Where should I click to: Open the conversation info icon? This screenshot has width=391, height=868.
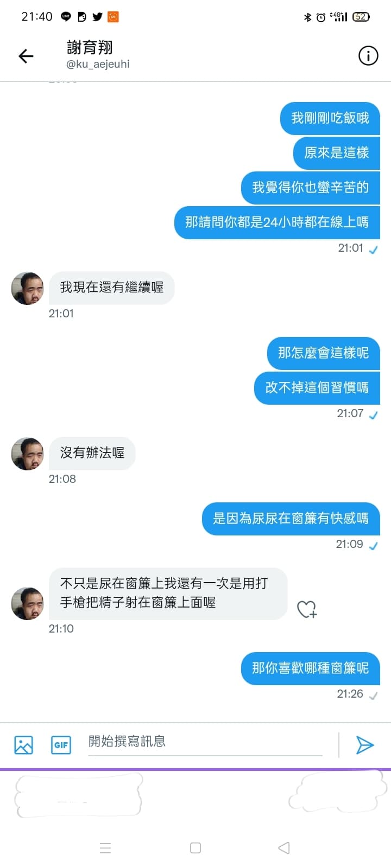coord(368,55)
